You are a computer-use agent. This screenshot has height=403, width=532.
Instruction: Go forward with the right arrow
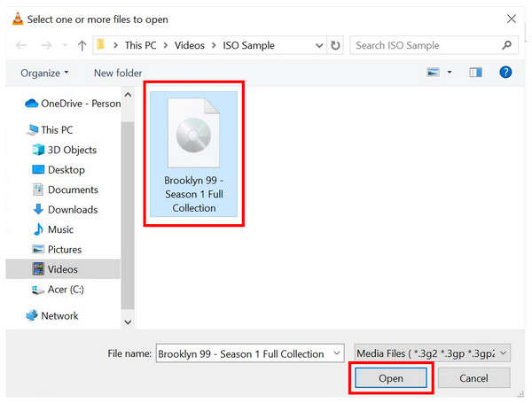46,45
